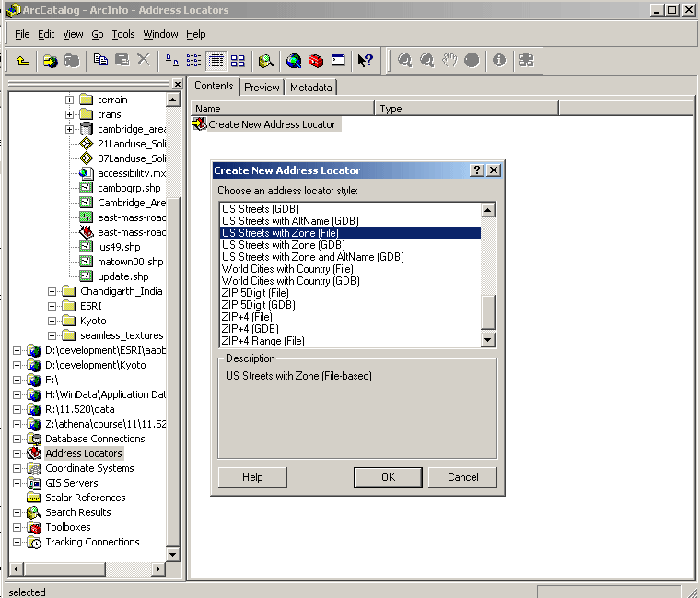Image resolution: width=700 pixels, height=598 pixels.
Task: Launch ArcMap from toolbar globe icon
Action: pyautogui.click(x=294, y=60)
